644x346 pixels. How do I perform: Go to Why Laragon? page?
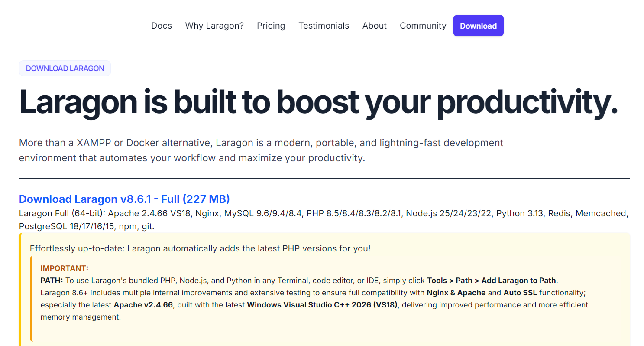pyautogui.click(x=214, y=26)
